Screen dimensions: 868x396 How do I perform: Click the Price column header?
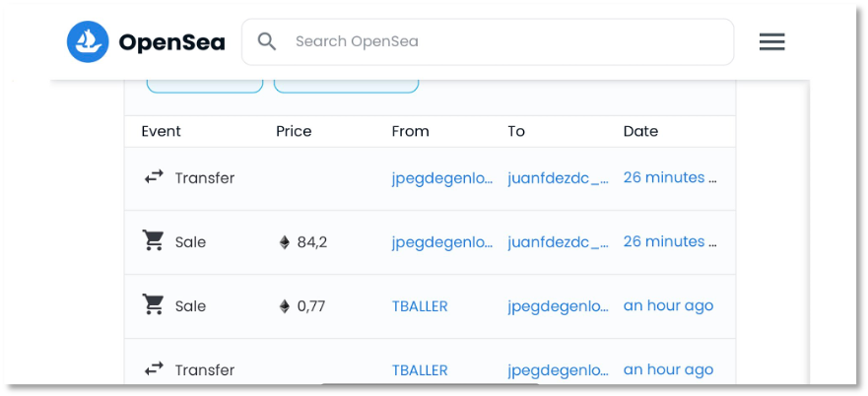coord(294,131)
